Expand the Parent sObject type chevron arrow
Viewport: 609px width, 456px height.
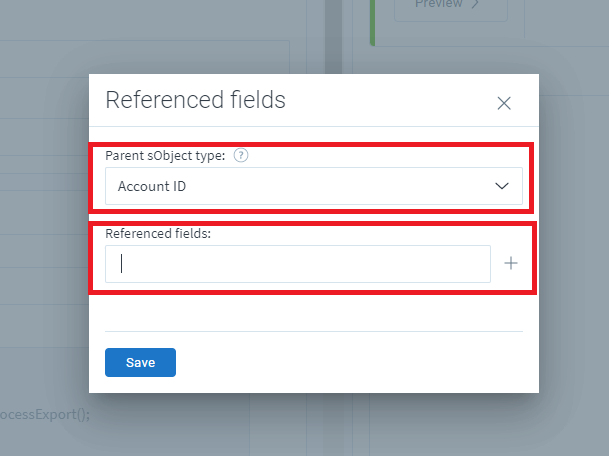(502, 186)
